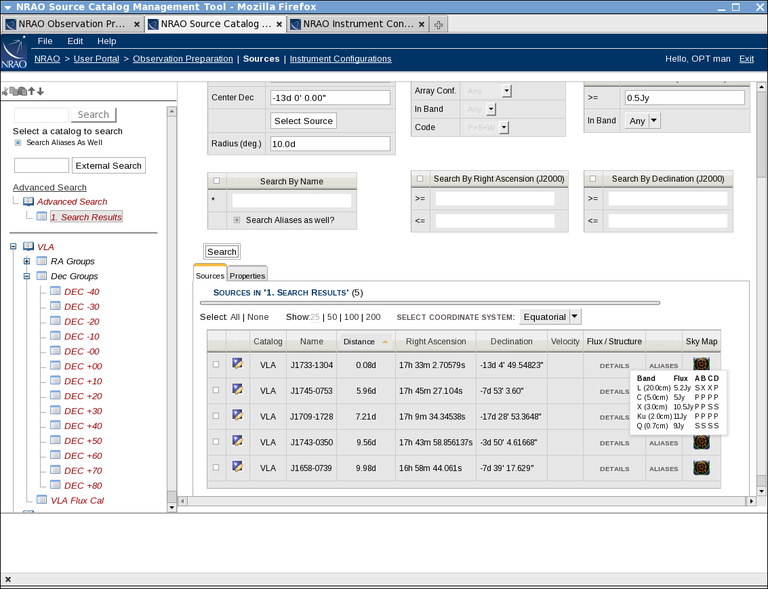The width and height of the screenshot is (768, 589).
Task: Click the cut scissors icon in sidebar toolbar
Action: click(x=6, y=91)
